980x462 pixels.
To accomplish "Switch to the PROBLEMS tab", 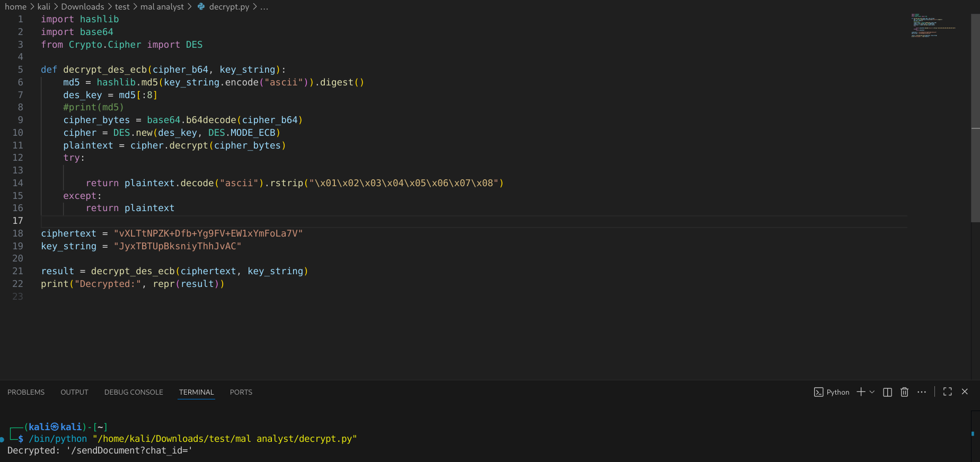I will (26, 392).
